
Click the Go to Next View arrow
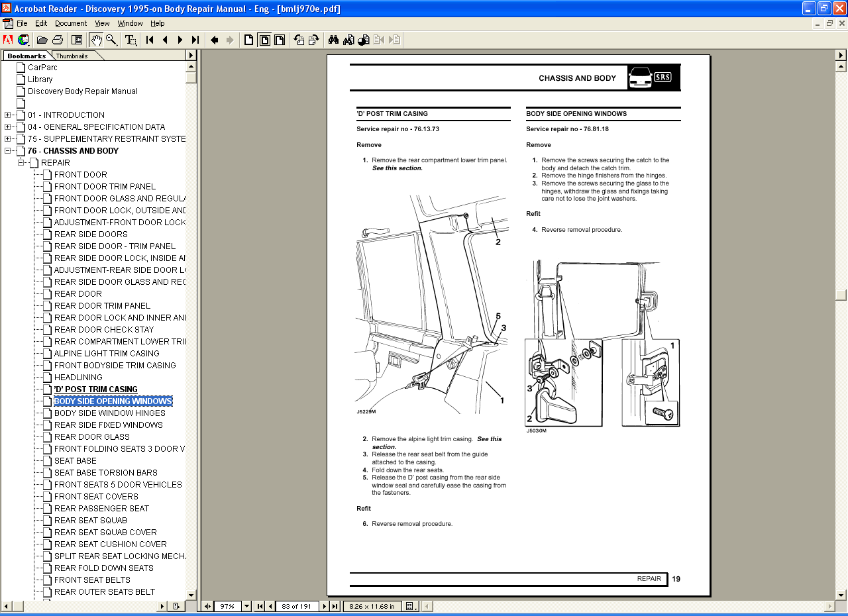230,40
